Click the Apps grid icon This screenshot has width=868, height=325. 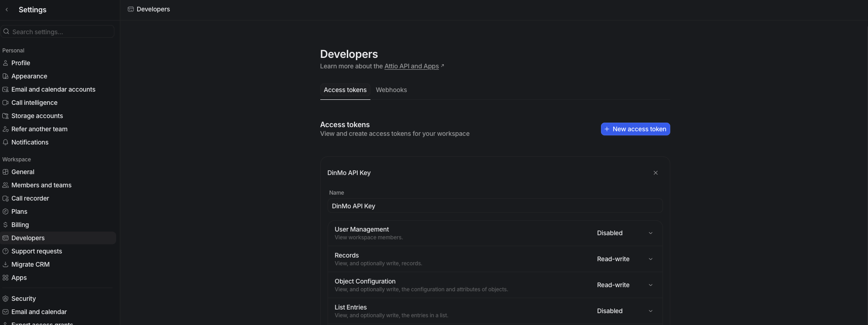[5, 278]
